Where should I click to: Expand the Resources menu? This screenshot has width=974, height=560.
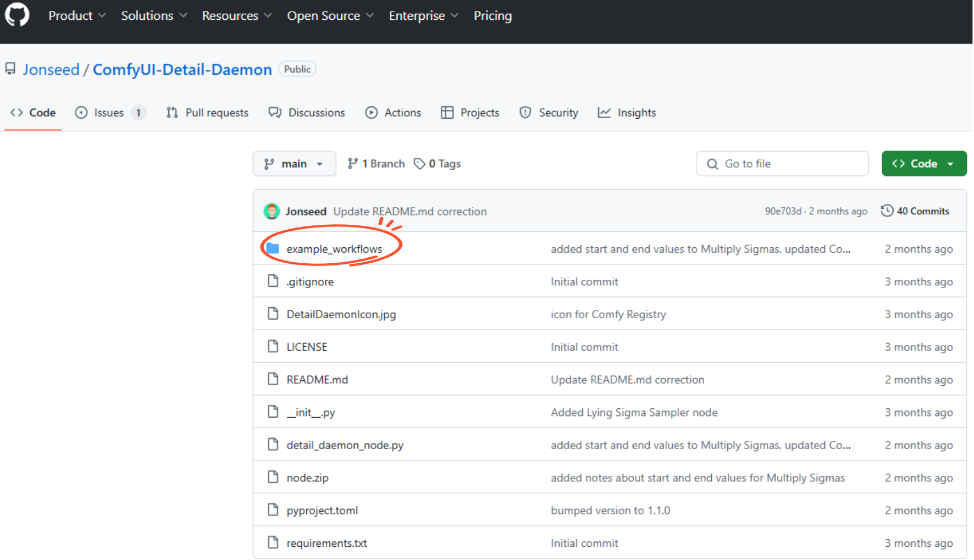(237, 16)
